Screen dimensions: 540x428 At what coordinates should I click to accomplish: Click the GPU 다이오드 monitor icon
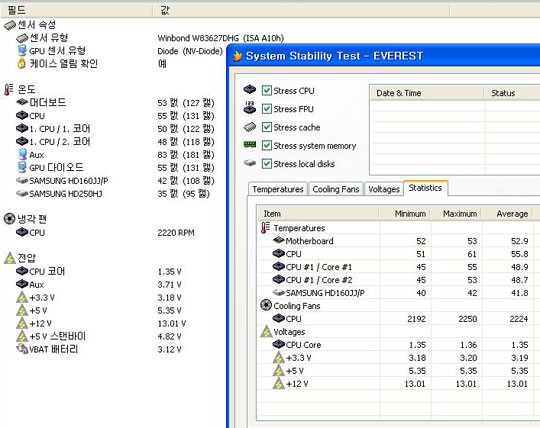[22, 167]
